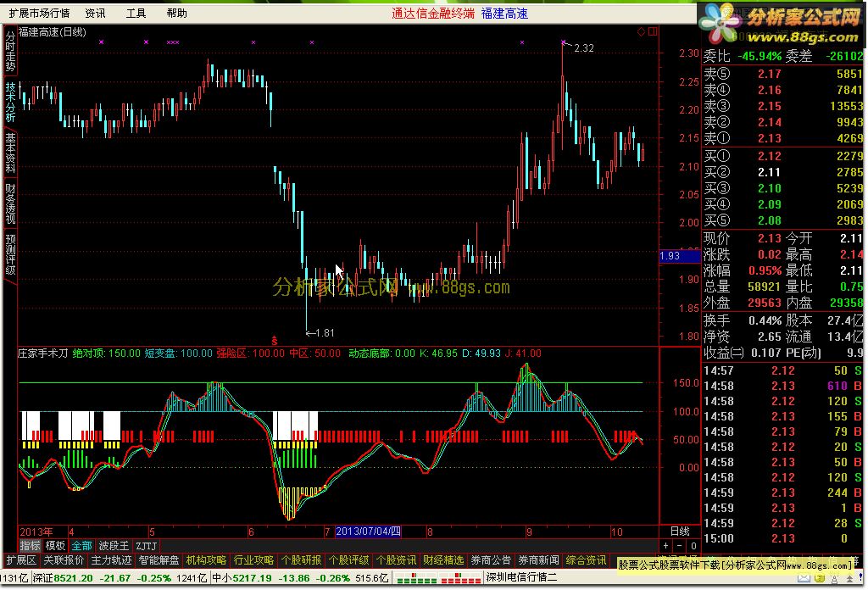Click month 9 on the time axis
Image resolution: width=868 pixels, height=590 pixels.
529,532
